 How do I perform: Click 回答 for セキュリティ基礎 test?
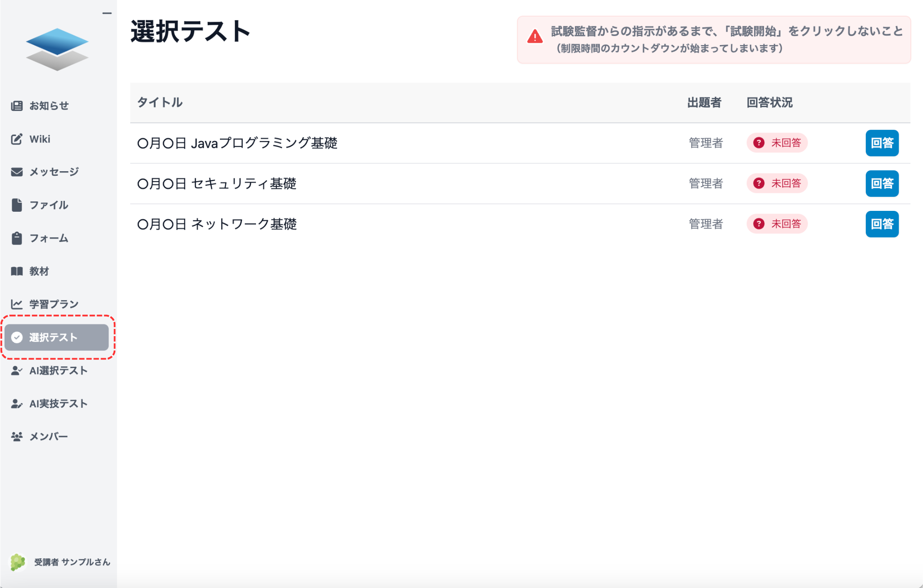(882, 183)
